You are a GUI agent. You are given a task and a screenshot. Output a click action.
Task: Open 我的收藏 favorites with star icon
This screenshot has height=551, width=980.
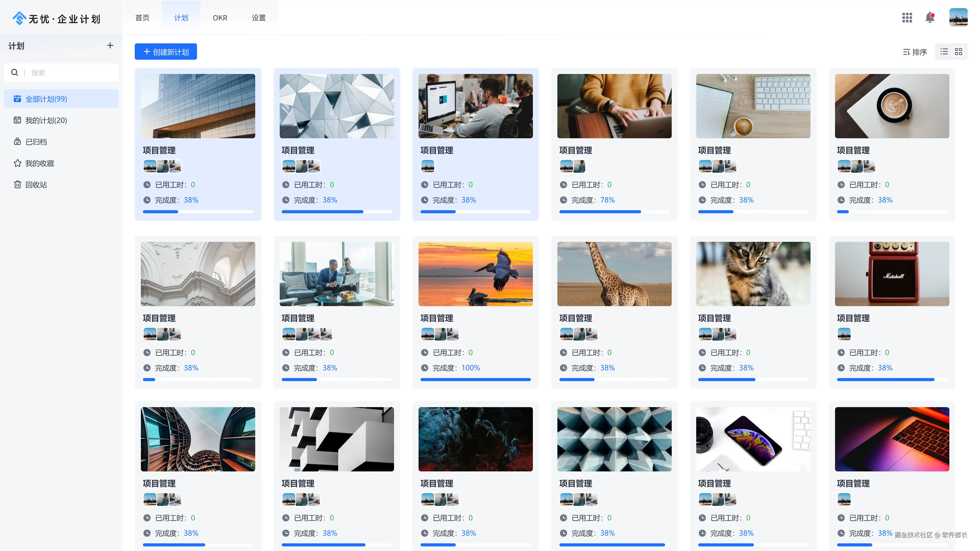pyautogui.click(x=39, y=163)
